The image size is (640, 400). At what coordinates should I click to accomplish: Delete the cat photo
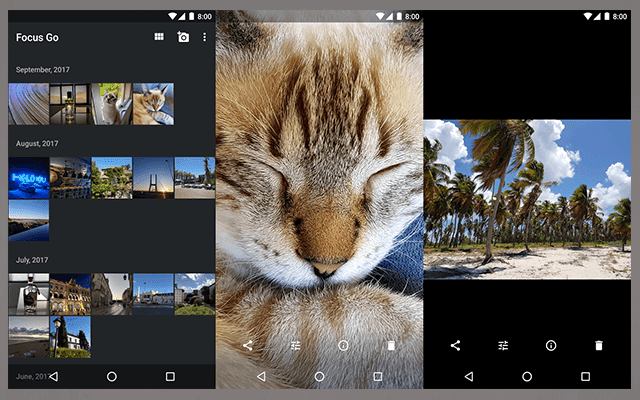[x=391, y=345]
